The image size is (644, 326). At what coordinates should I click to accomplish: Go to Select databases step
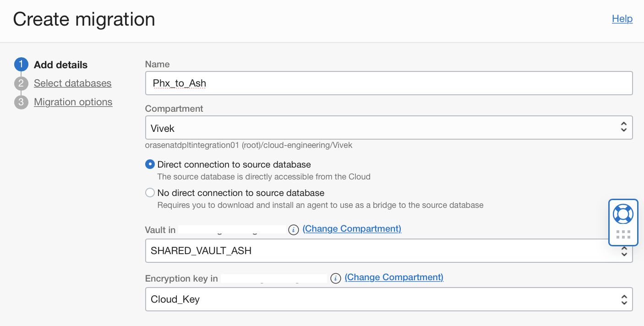click(x=72, y=83)
